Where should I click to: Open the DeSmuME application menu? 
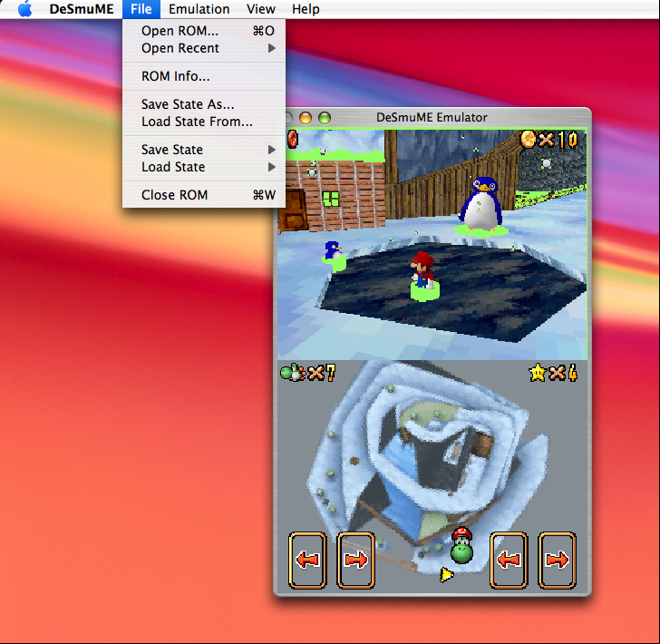pyautogui.click(x=82, y=9)
